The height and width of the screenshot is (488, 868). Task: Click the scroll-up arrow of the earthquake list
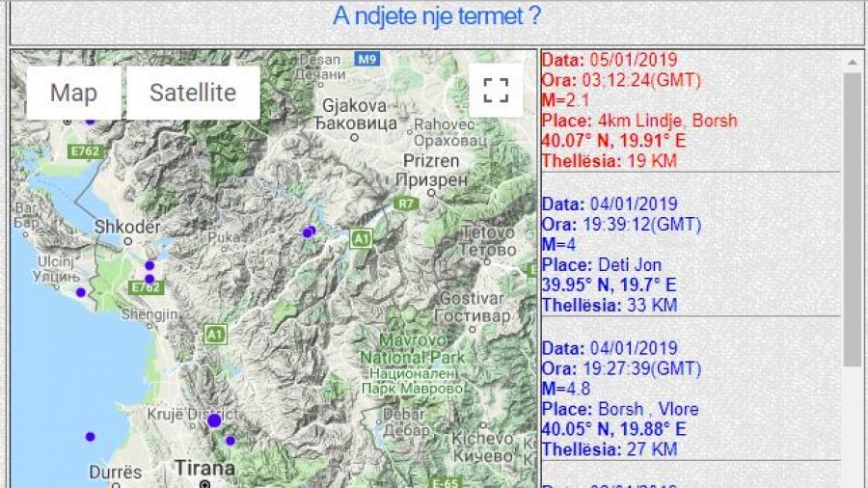click(853, 63)
